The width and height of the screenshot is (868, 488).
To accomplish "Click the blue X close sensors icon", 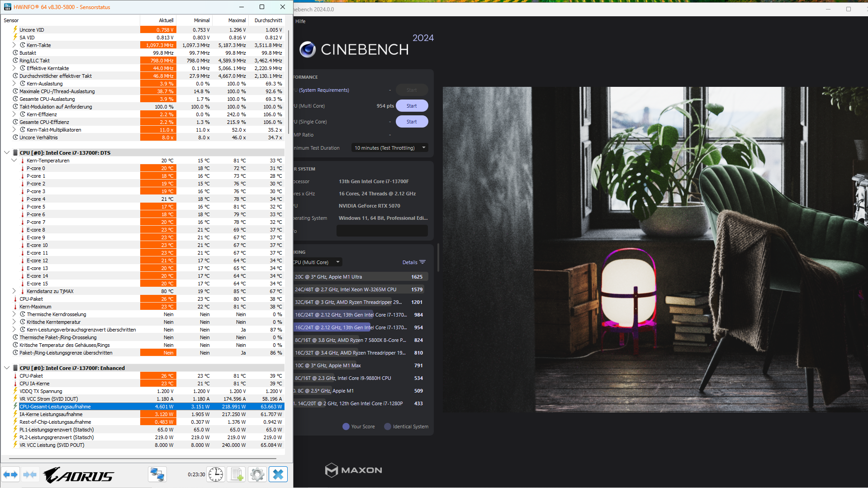I will [x=278, y=474].
